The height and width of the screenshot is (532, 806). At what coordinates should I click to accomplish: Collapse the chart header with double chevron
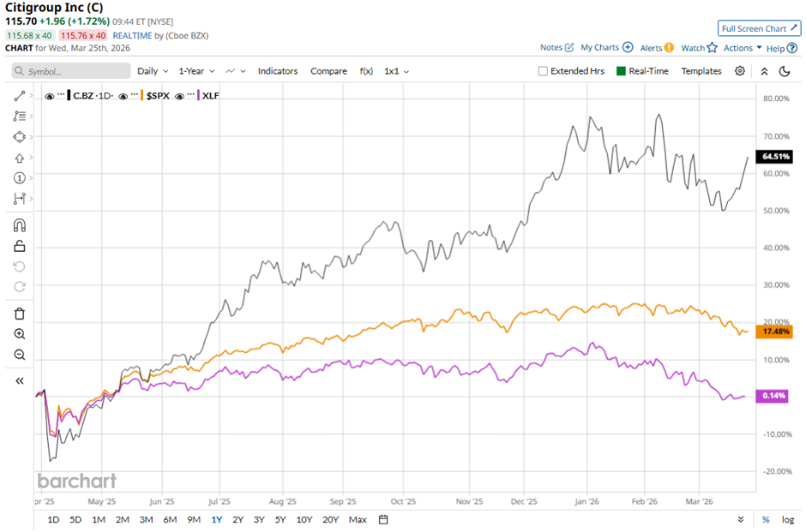[764, 71]
